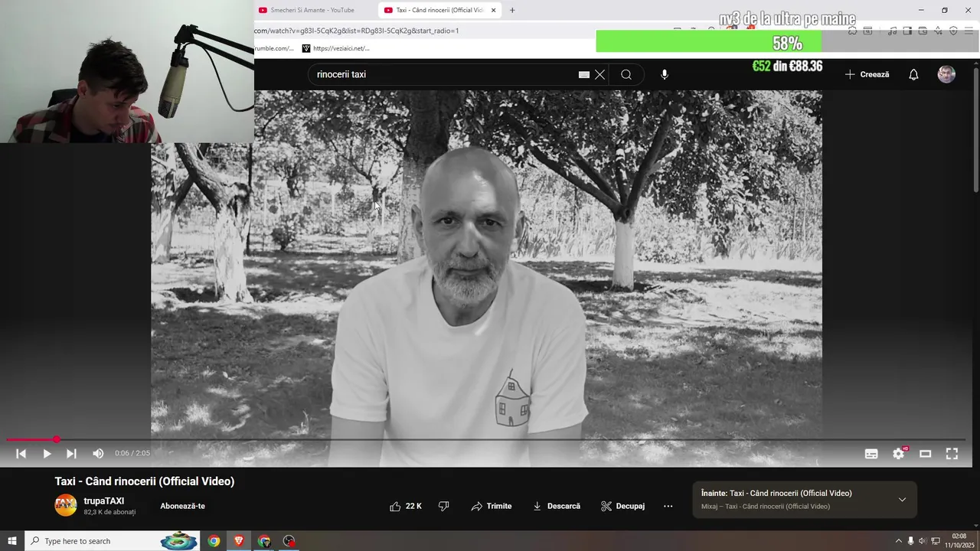Click the browser address bar URL
Screen dimensions: 980x551
[x=357, y=31]
